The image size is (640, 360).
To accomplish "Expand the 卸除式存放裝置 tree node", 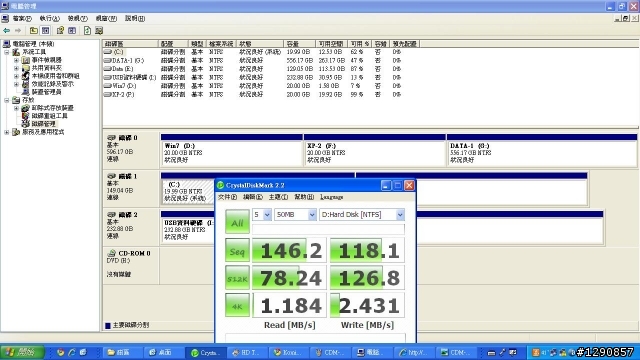I will tap(16, 108).
